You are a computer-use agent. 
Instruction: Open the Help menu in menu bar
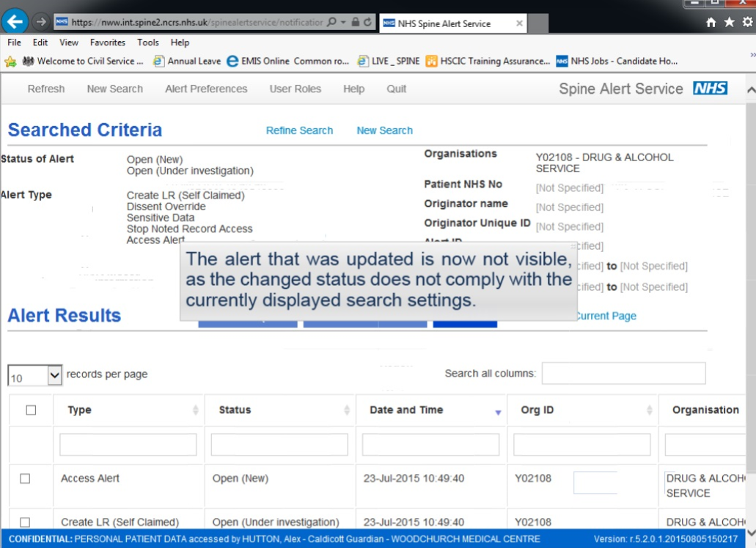click(180, 42)
